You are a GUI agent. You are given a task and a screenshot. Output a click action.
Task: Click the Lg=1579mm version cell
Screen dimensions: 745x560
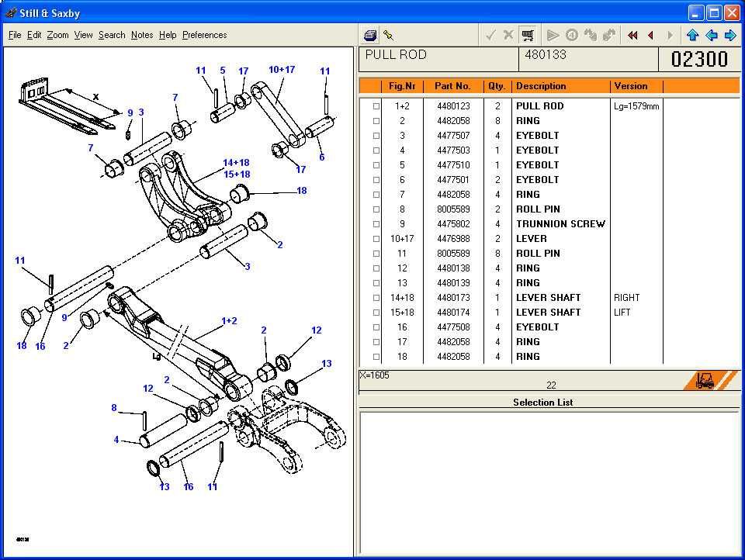pyautogui.click(x=636, y=106)
